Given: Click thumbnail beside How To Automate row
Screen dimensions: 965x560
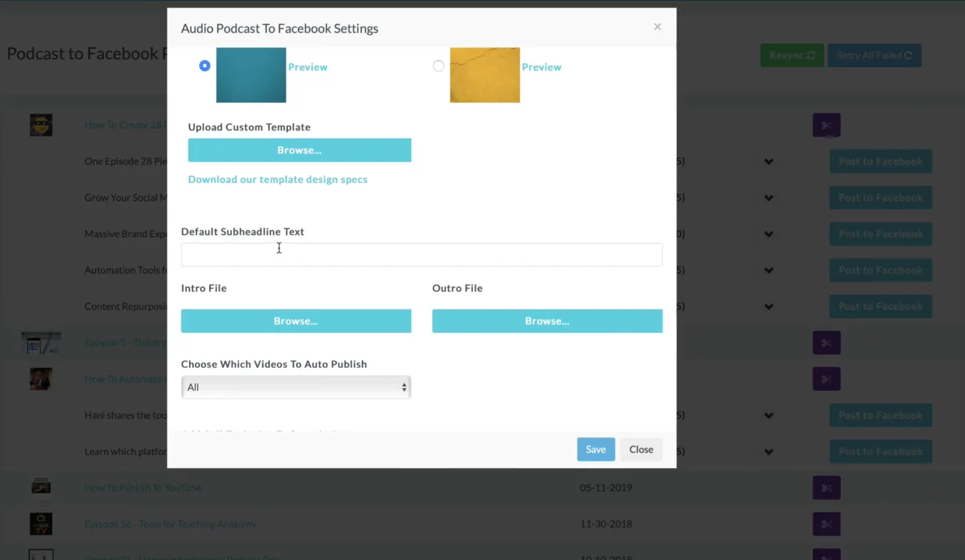Looking at the screenshot, I should [x=41, y=379].
